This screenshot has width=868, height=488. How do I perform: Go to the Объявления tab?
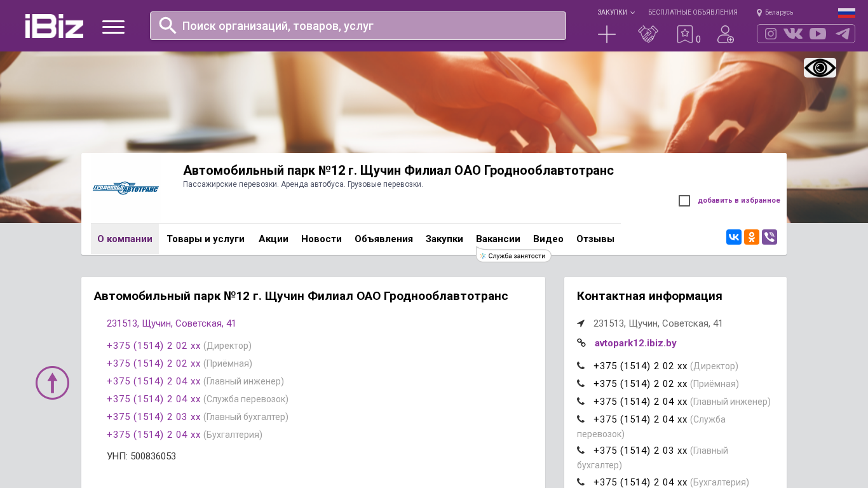(x=384, y=239)
